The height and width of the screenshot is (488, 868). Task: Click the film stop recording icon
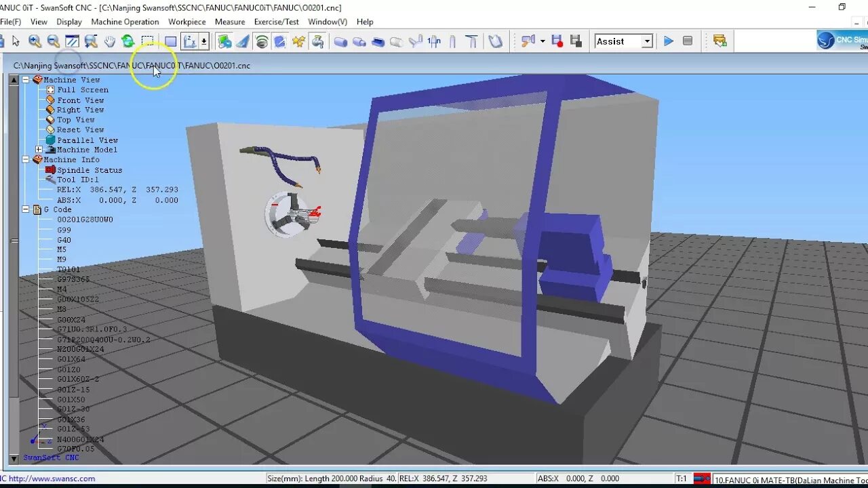(x=576, y=41)
